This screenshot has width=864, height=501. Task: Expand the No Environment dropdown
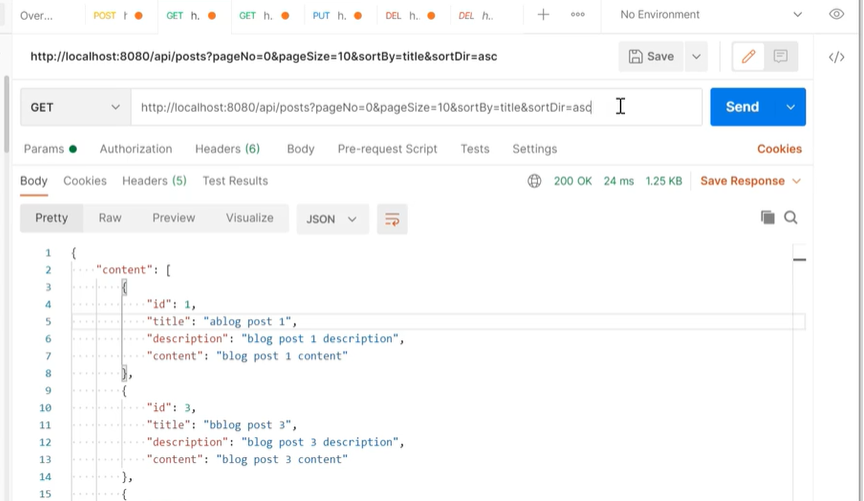point(711,15)
